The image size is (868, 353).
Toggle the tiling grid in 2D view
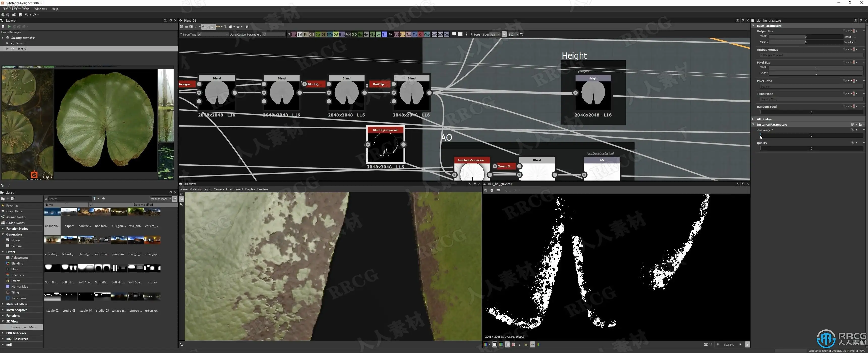click(x=507, y=345)
